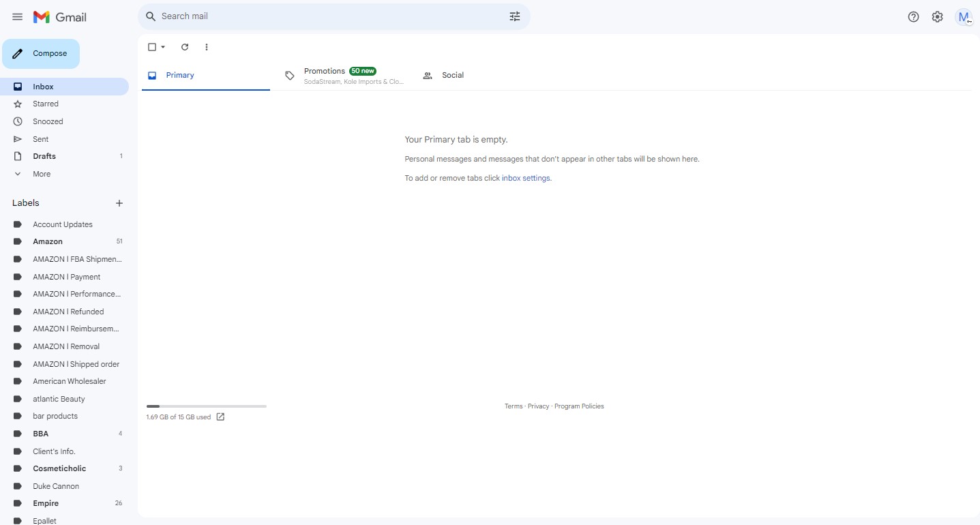980x525 pixels.
Task: Open the AMAZON | Payment label
Action: click(64, 277)
